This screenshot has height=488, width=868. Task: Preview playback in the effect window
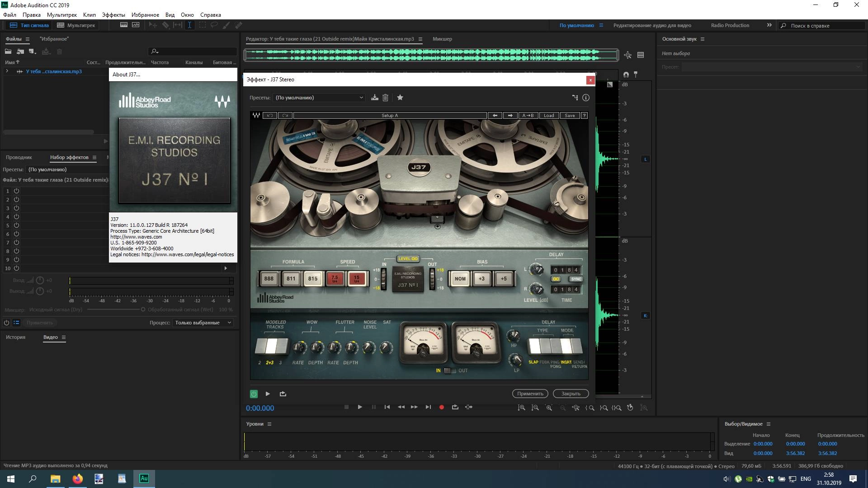(268, 394)
